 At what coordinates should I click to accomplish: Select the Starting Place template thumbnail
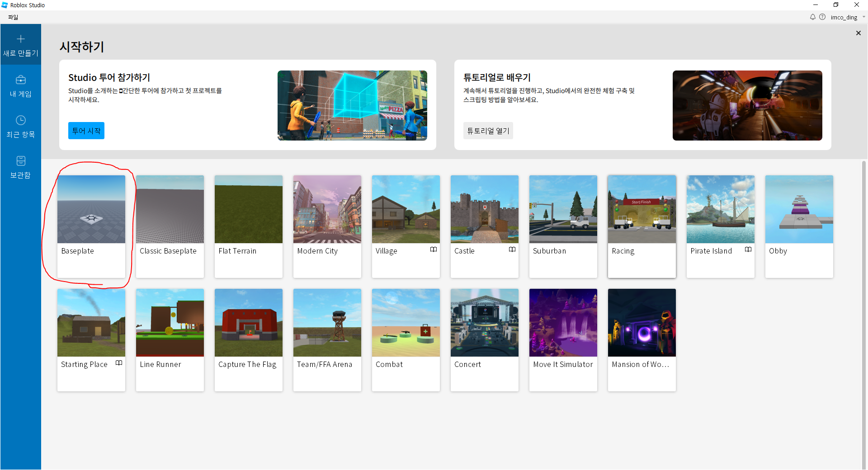pyautogui.click(x=91, y=323)
